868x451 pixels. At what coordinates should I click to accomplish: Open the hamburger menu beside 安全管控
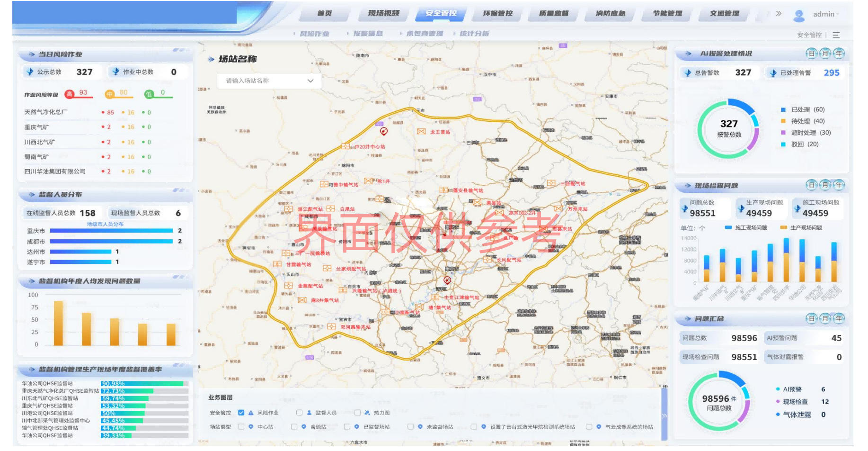836,35
